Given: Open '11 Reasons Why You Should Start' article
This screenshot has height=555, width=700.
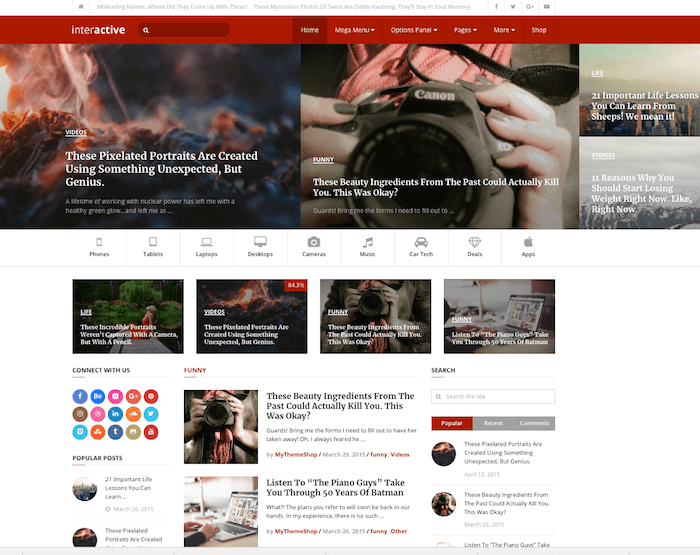Looking at the screenshot, I should (641, 193).
